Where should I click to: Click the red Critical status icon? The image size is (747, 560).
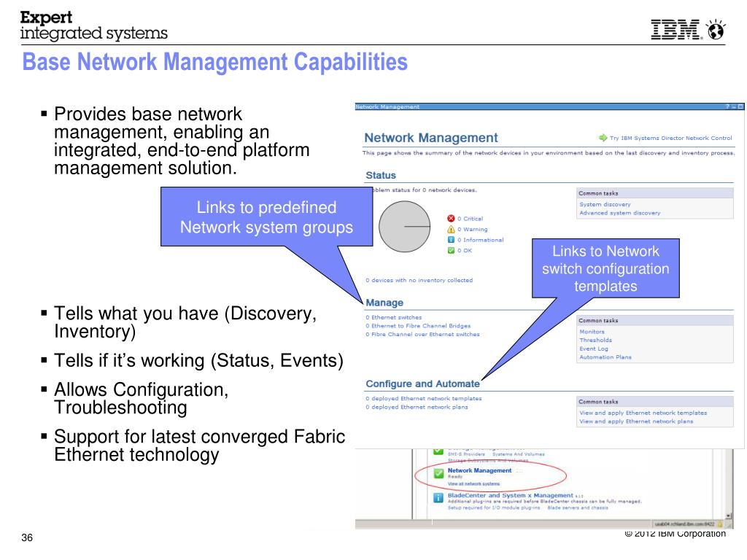451,219
